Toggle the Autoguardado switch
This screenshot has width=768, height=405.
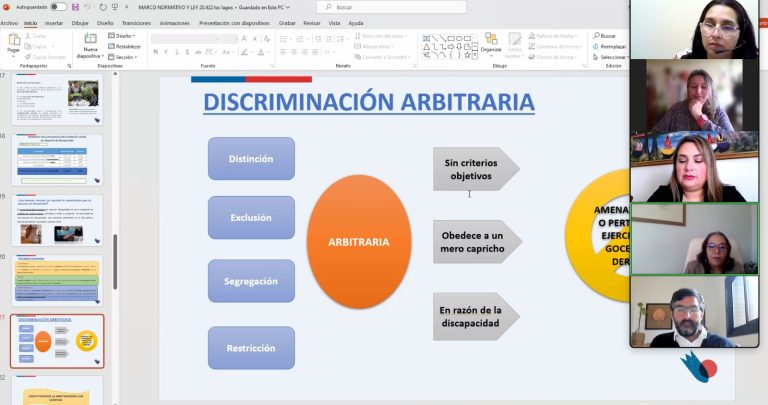coord(58,7)
